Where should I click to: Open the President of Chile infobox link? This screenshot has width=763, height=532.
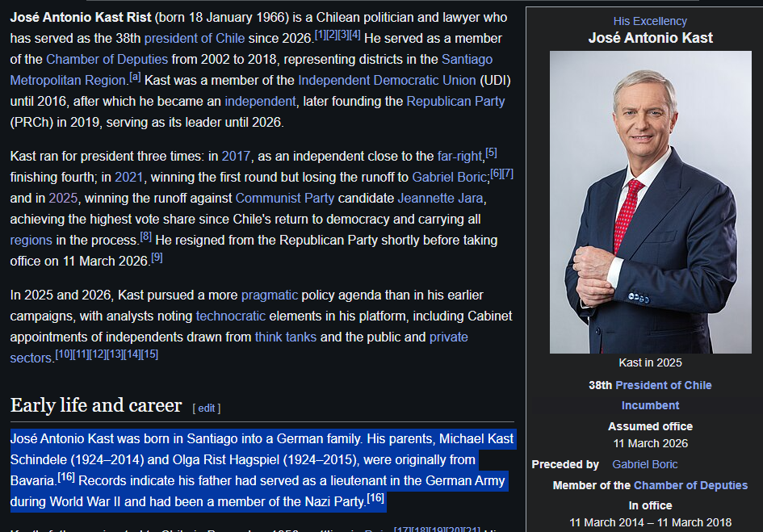(663, 386)
